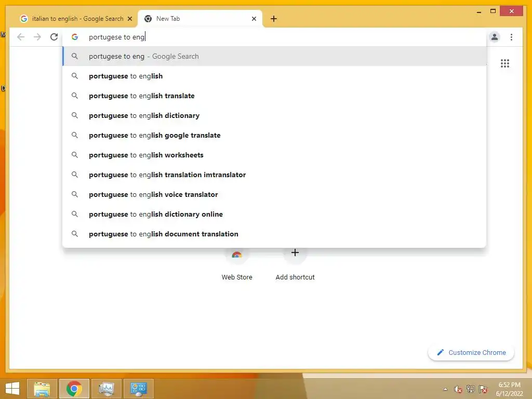Select the New Tab tab
Screen dimensions: 532x399
200,19
